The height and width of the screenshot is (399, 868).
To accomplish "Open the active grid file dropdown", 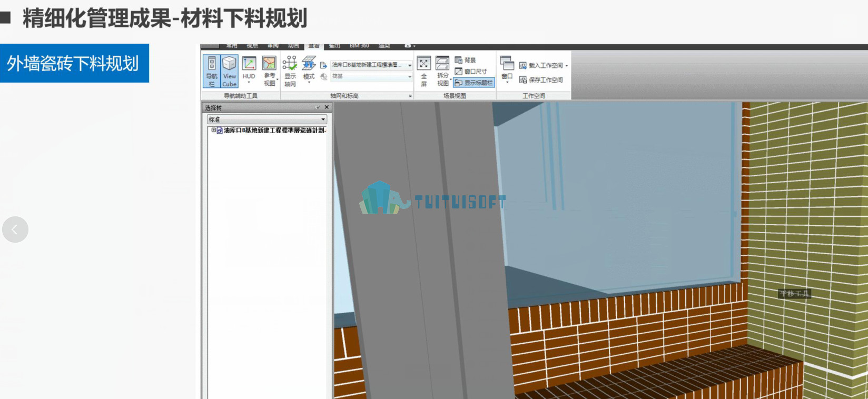I will [372, 65].
